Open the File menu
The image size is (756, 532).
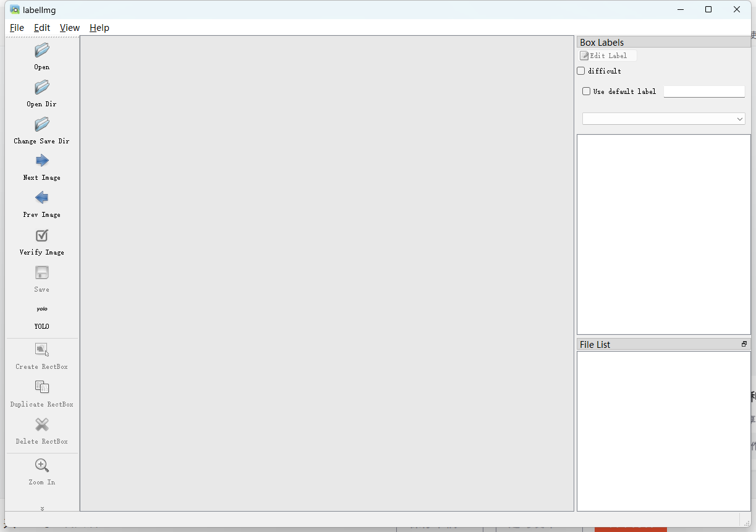click(17, 28)
